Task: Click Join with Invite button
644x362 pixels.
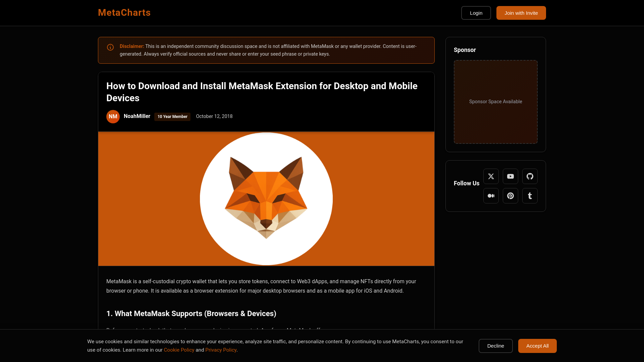Action: coord(521,13)
